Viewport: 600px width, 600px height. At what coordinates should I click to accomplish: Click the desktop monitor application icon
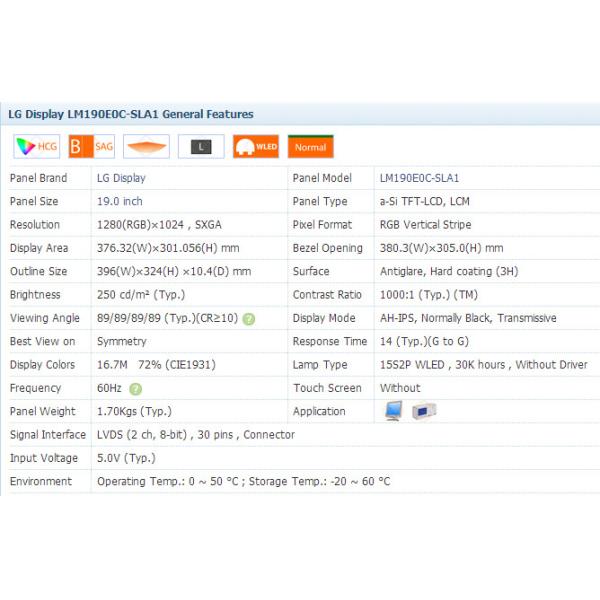[x=394, y=411]
